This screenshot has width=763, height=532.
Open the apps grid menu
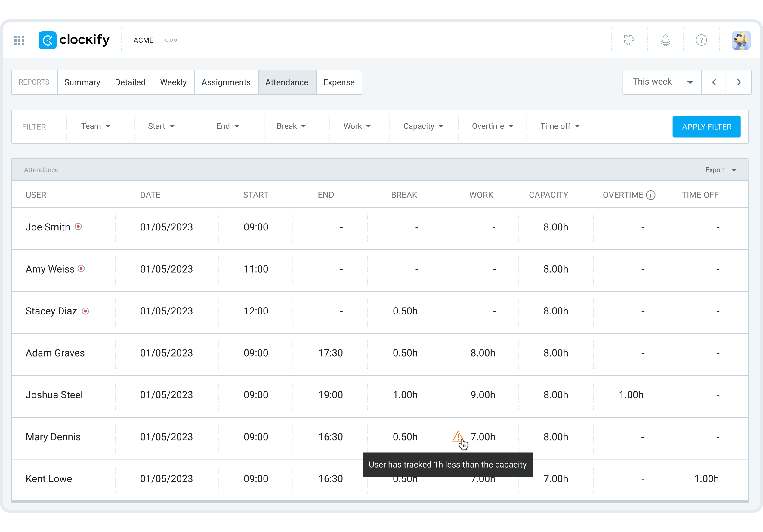[x=19, y=40]
